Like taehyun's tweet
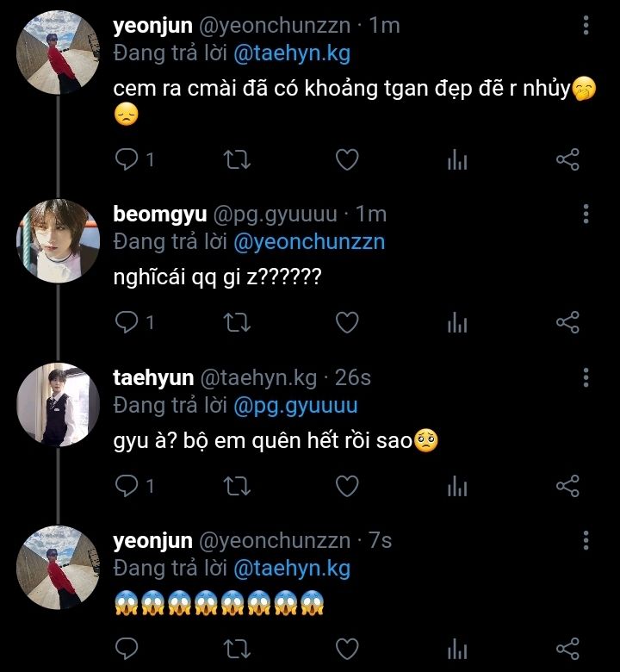620x672 pixels. [347, 486]
